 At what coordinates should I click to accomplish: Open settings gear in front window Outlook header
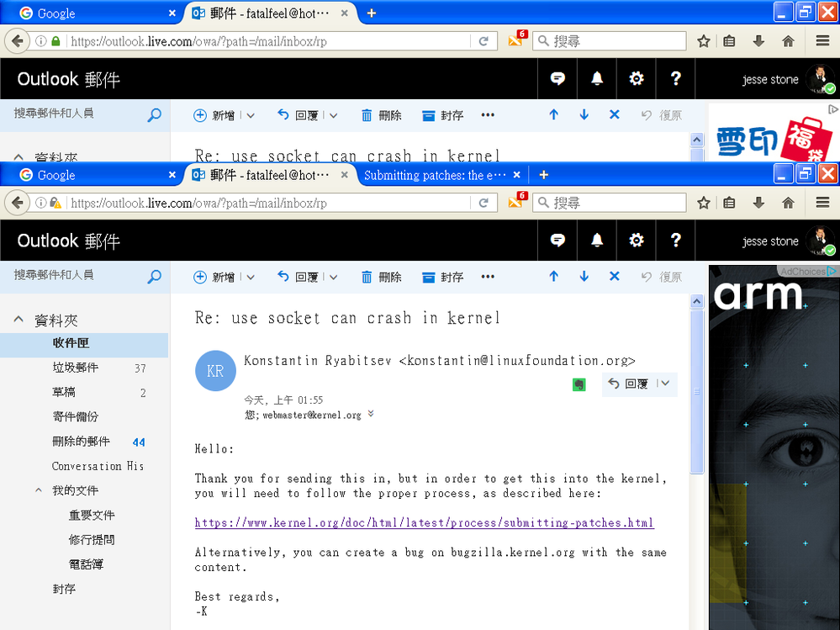pyautogui.click(x=636, y=241)
